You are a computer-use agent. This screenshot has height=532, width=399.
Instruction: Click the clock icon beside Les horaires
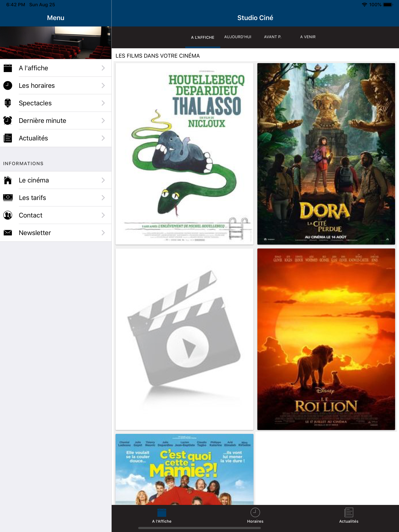[8, 86]
